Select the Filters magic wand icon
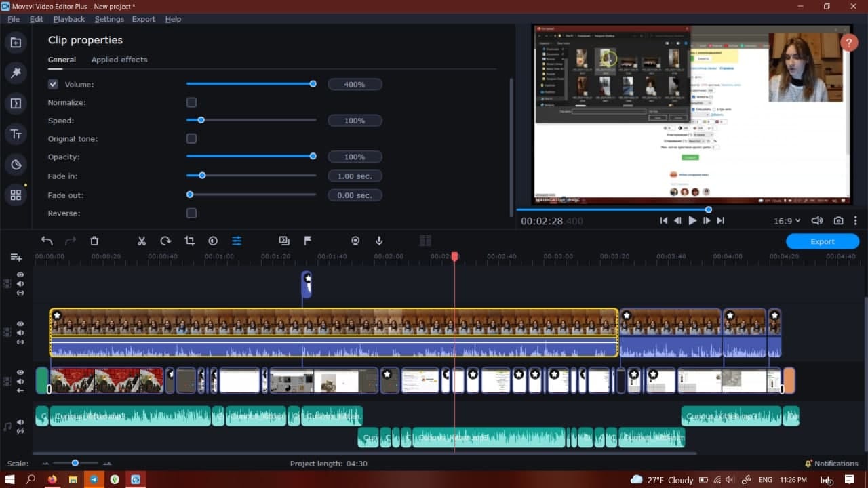 (16, 73)
